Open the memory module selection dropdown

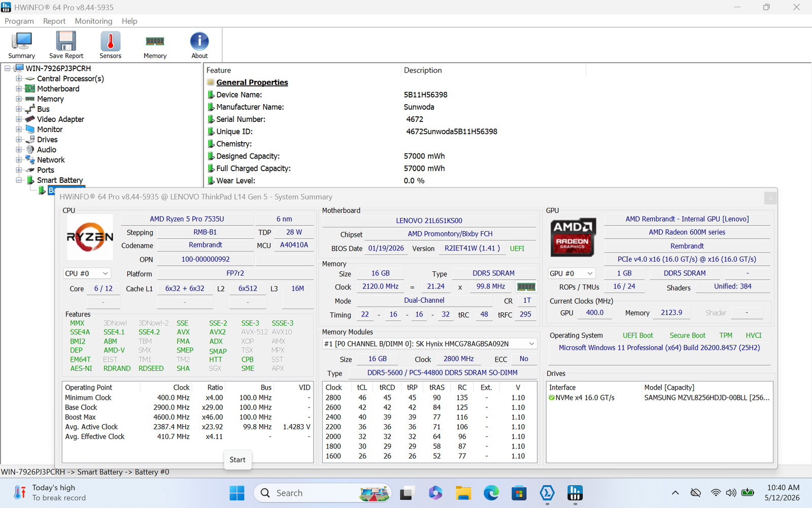tap(429, 344)
